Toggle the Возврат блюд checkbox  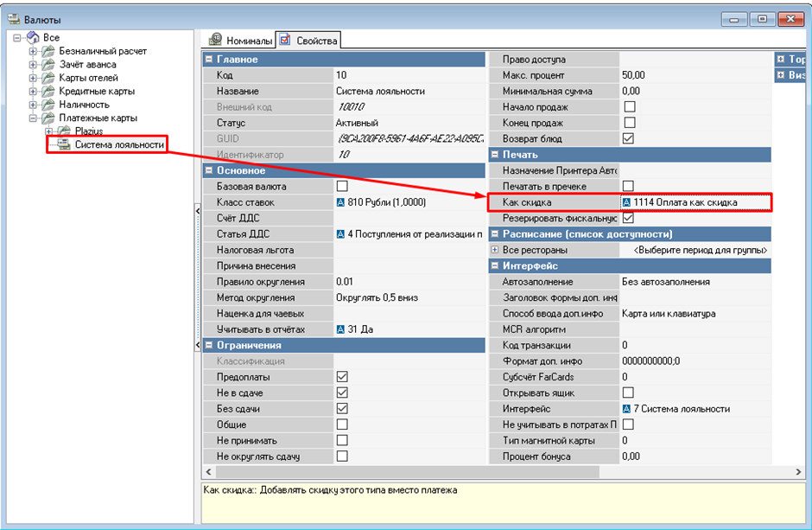tap(629, 138)
